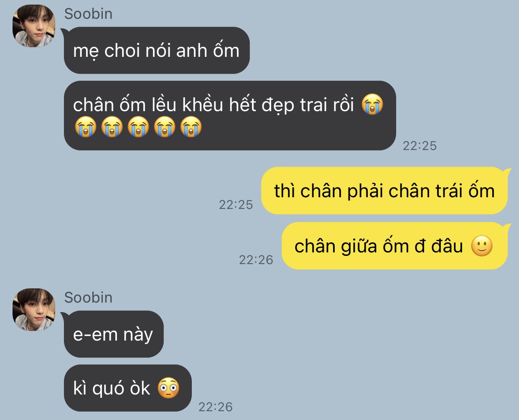The width and height of the screenshot is (519, 420).
Task: Tap the middle crying emoji on second line
Action: (x=138, y=127)
